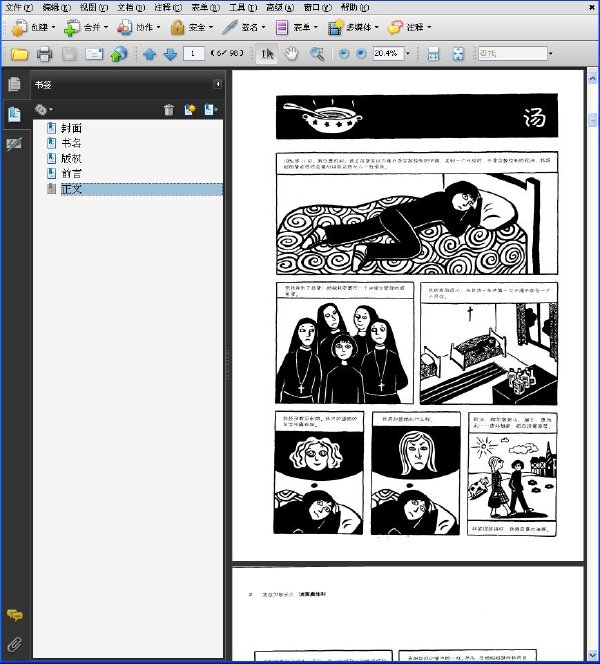Go to next page with down arrow

170,54
